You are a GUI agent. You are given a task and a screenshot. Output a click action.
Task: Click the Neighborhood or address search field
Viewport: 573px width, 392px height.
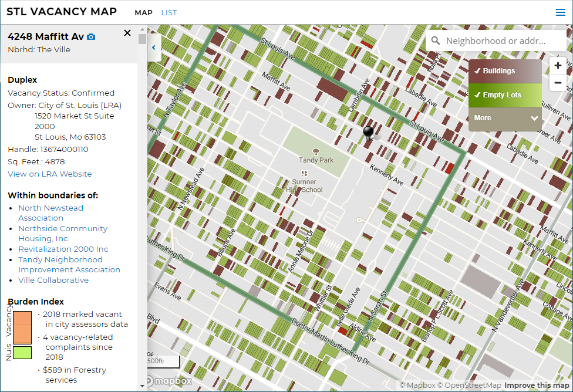pos(496,40)
